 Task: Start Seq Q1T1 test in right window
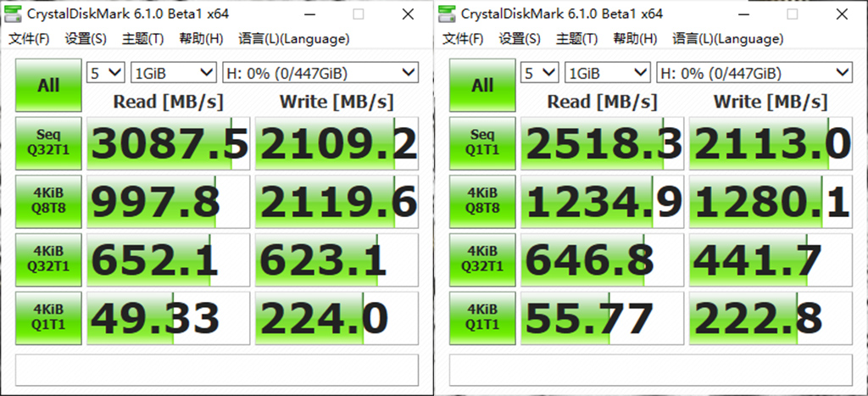(x=482, y=143)
